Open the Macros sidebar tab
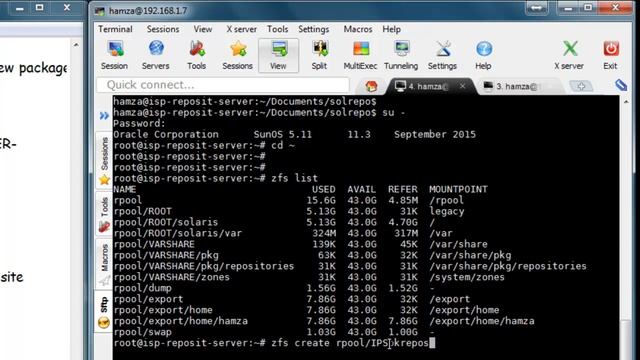Image resolution: width=640 pixels, height=360 pixels. coord(104,264)
